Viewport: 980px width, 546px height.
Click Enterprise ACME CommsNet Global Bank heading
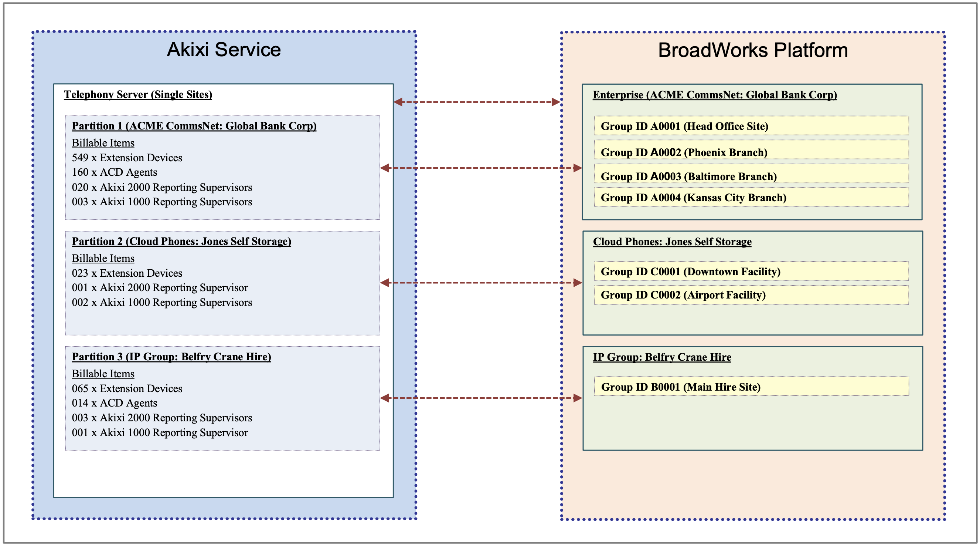pos(714,95)
